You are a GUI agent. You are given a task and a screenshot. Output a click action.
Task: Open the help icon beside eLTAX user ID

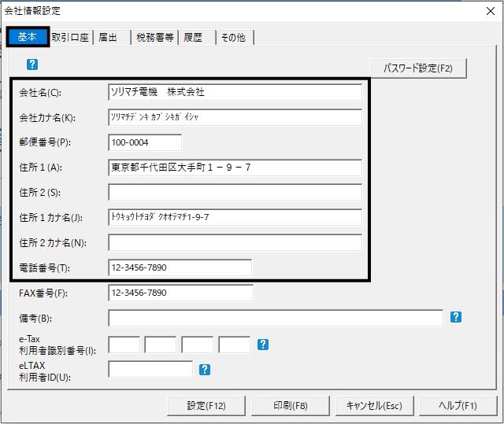205,370
